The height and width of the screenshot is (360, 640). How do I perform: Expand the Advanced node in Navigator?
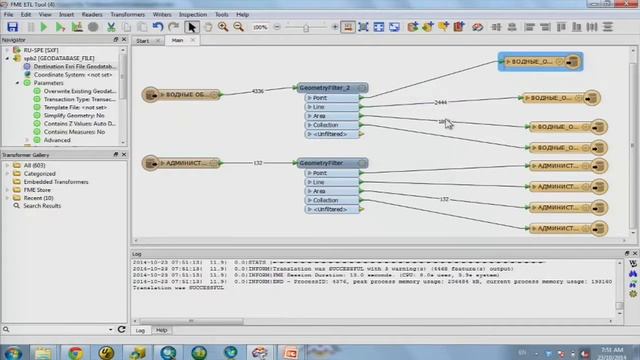(27, 140)
